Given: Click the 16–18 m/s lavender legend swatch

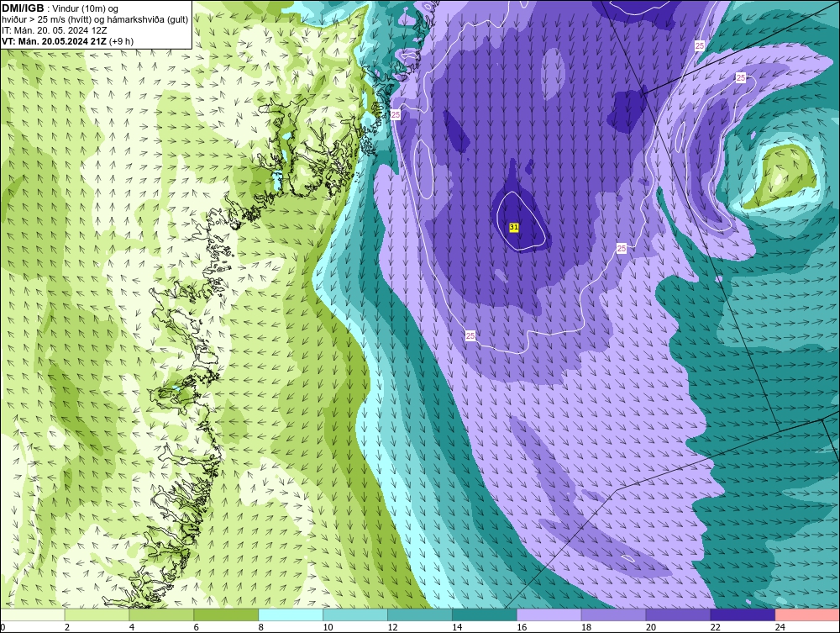Looking at the screenshot, I should [549, 615].
